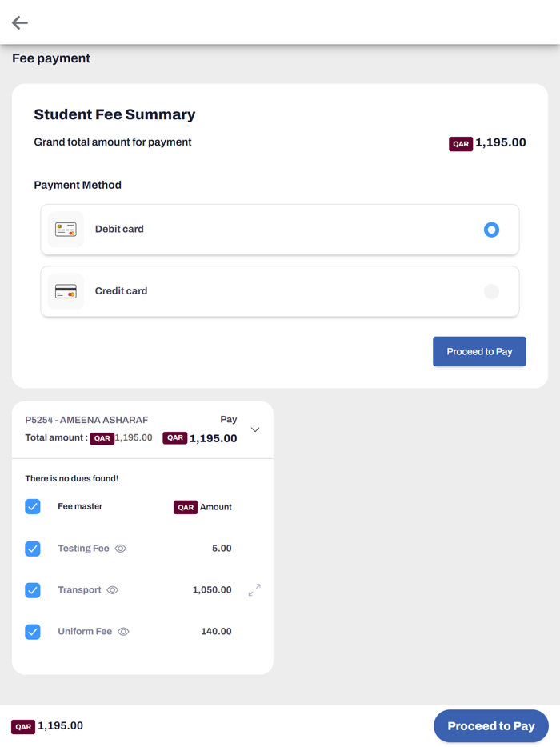Click the Pay label for AMEENA ASHARAF
Image resolution: width=560 pixels, height=747 pixels.
[x=229, y=419]
